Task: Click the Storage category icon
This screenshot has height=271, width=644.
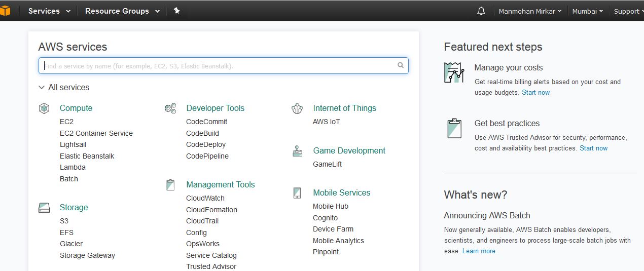Action: click(x=44, y=208)
